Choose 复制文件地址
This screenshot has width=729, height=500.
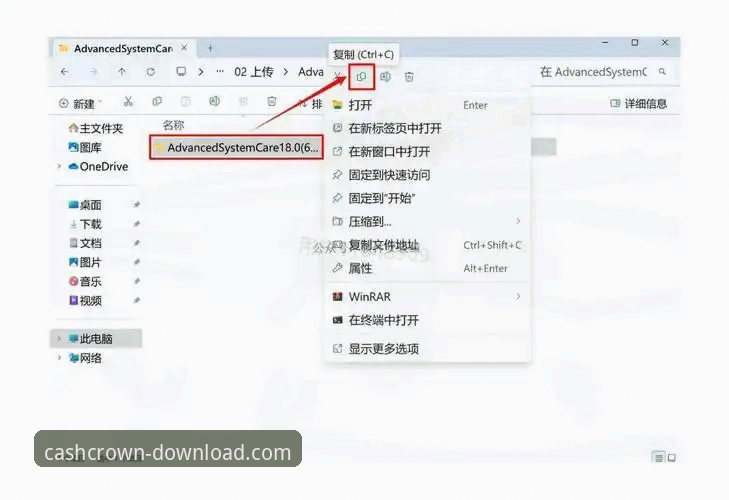428,245
